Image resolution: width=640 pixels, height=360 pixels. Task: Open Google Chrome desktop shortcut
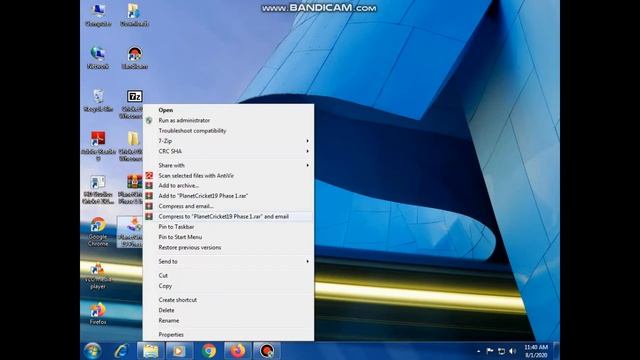(x=98, y=231)
